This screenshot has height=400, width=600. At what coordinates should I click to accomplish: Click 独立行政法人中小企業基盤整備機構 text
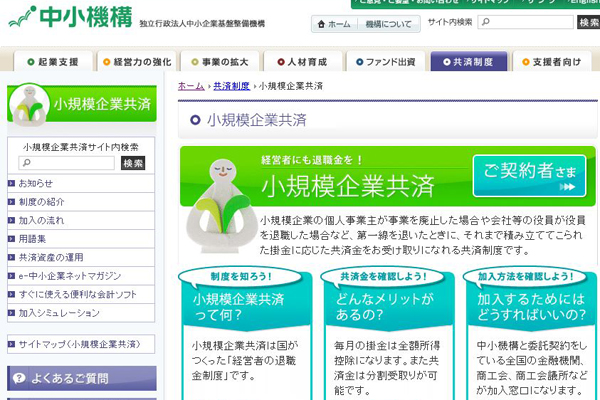[202, 24]
